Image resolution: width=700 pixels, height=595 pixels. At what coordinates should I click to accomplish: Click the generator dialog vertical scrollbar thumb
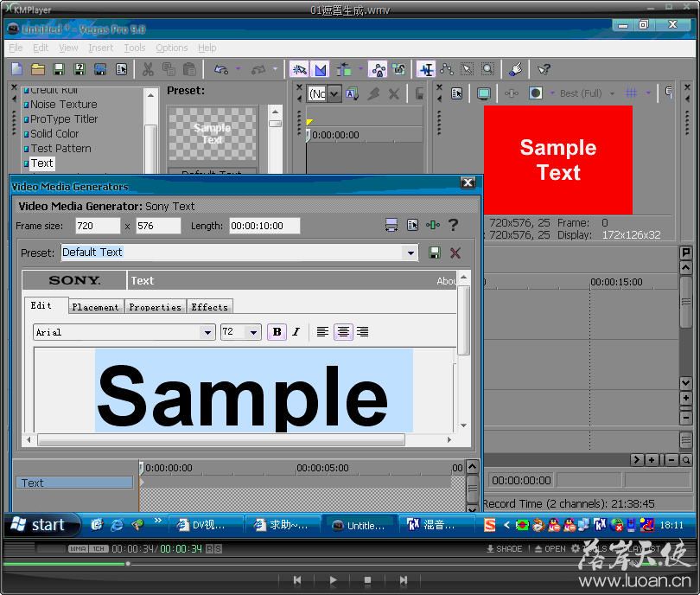(463, 320)
